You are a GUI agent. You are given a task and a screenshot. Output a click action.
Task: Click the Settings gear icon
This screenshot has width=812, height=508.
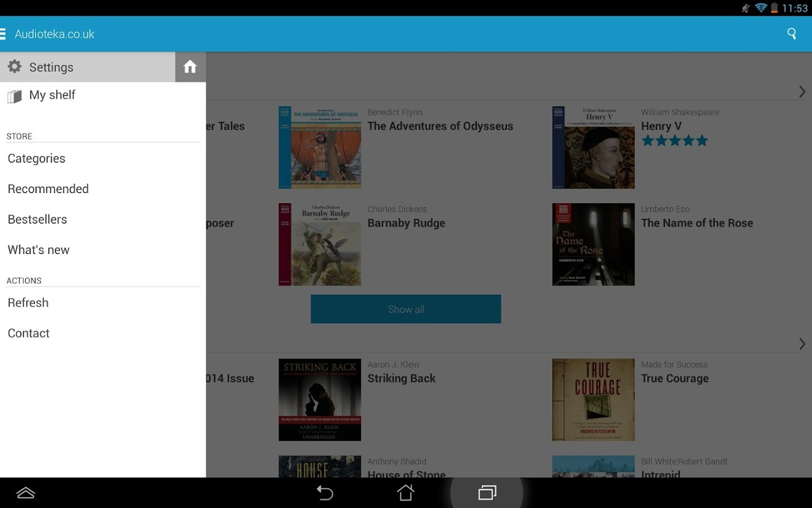pos(15,67)
